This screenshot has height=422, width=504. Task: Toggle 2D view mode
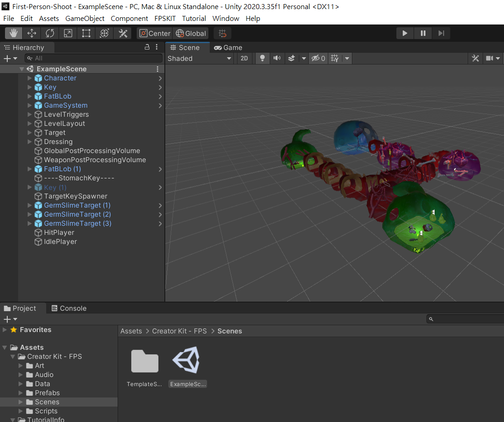(244, 58)
